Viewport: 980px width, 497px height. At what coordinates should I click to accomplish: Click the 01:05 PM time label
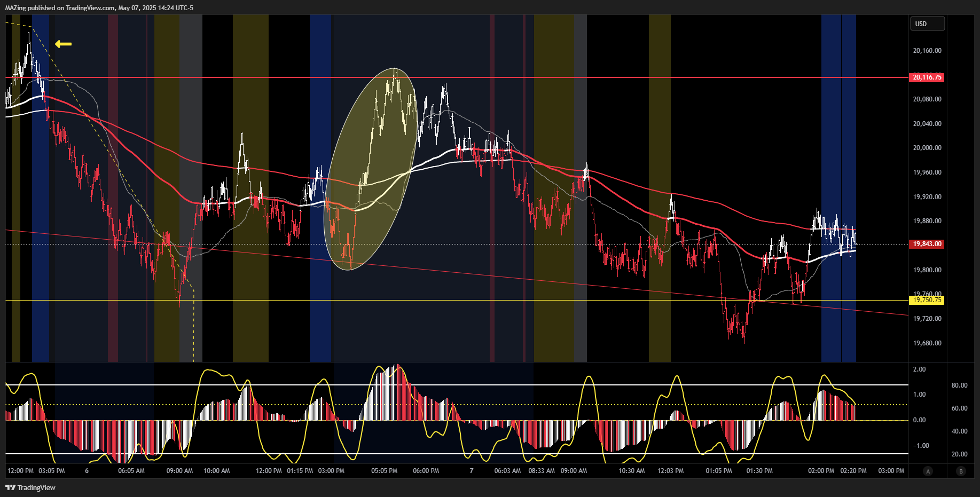coord(719,471)
